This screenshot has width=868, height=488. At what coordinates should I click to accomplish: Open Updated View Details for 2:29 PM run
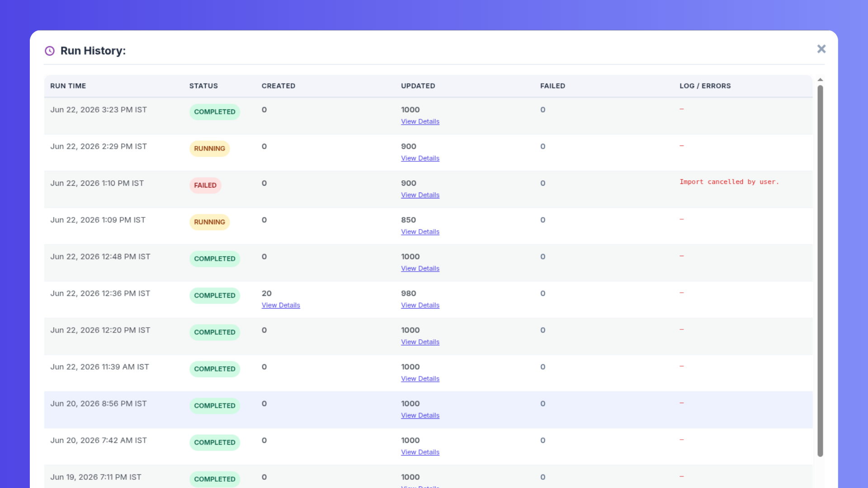click(x=420, y=158)
